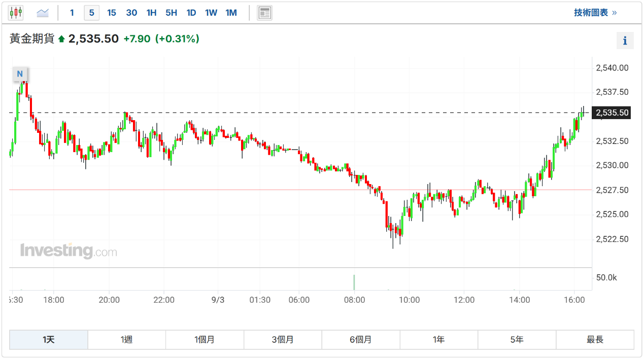Click the 2,535.50 current price label on axis
The height and width of the screenshot is (360, 644).
point(612,113)
